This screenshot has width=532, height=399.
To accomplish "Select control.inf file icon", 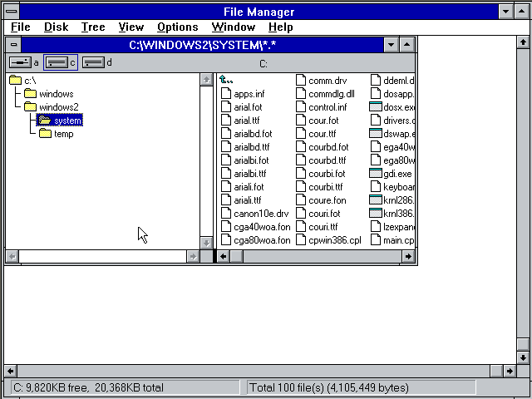I will [301, 107].
